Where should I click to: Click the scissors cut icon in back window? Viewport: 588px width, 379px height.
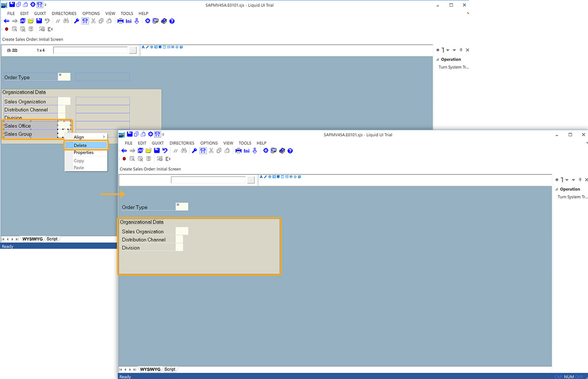click(x=93, y=21)
